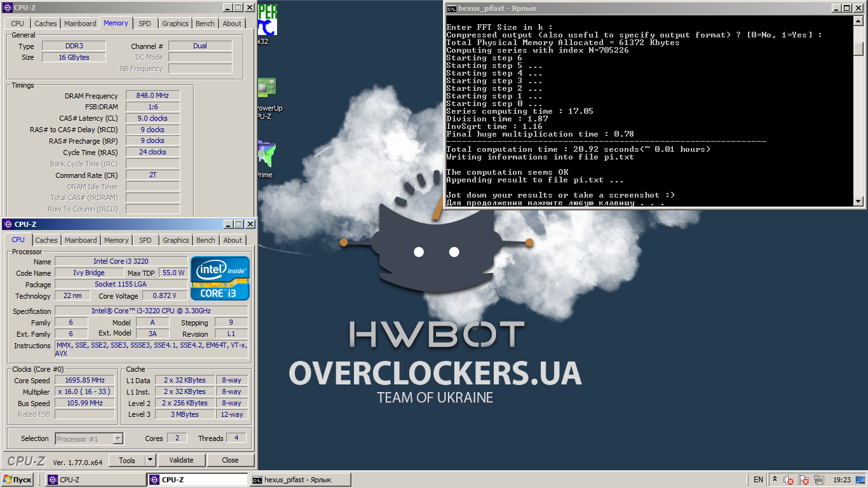The width and height of the screenshot is (868, 488).
Task: Click the Close button in CPU-Z
Action: coord(231,460)
